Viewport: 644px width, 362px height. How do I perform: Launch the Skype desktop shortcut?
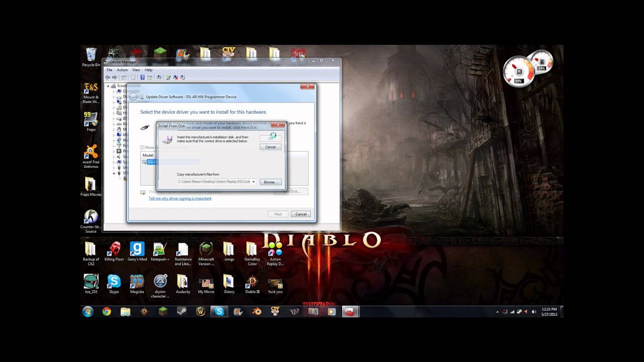(x=114, y=284)
